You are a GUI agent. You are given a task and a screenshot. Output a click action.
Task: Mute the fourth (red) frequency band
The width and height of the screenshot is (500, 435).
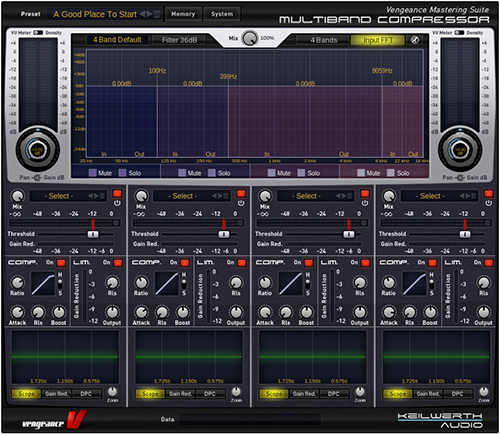point(361,173)
